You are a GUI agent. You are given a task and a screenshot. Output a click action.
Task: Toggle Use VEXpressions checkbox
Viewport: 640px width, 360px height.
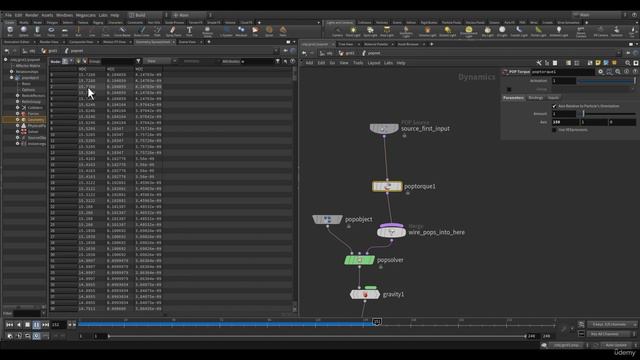click(554, 130)
